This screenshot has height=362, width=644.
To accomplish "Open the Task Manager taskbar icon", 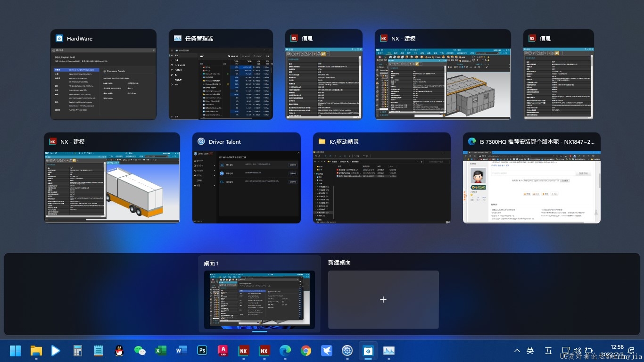I will pos(389,351).
